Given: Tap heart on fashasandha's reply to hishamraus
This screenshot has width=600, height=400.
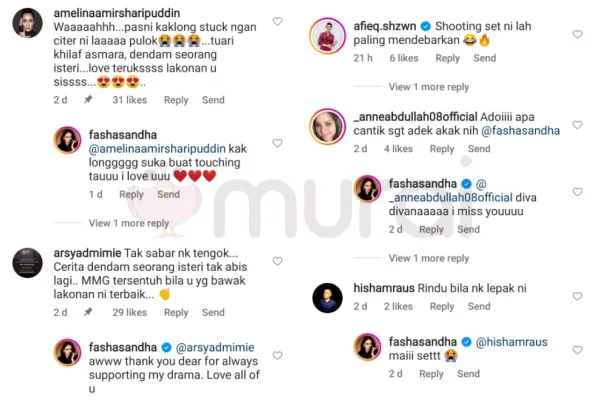Looking at the screenshot, I should 577,350.
